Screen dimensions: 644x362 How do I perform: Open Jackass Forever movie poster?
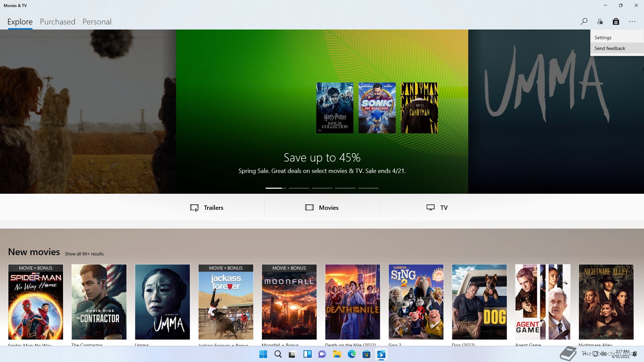click(226, 302)
